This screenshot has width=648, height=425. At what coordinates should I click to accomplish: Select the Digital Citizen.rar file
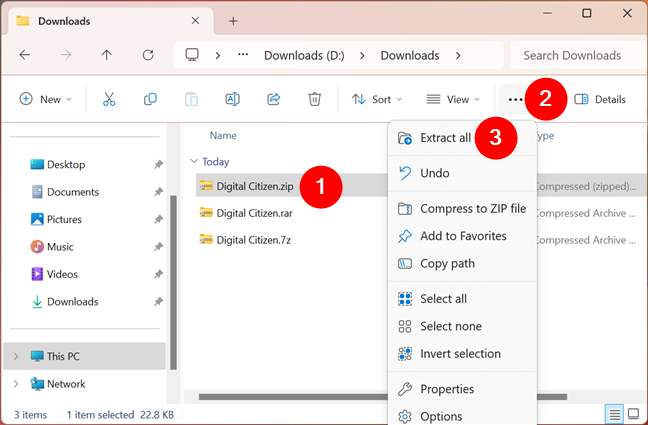coord(253,212)
